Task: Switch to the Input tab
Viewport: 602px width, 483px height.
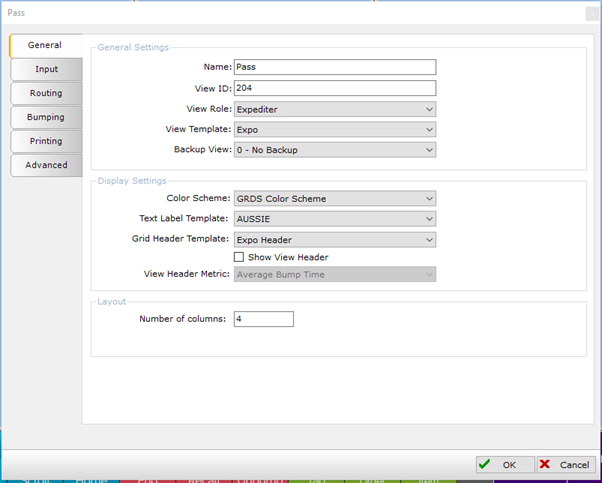Action: point(46,69)
